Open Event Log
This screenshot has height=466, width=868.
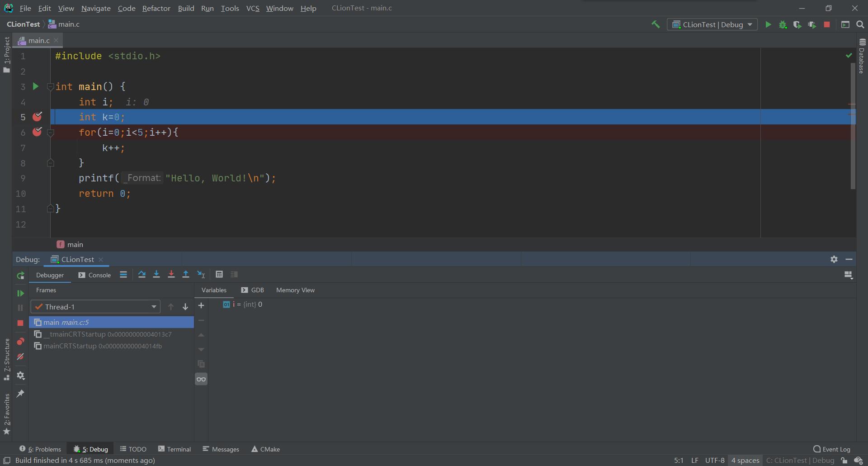click(832, 449)
